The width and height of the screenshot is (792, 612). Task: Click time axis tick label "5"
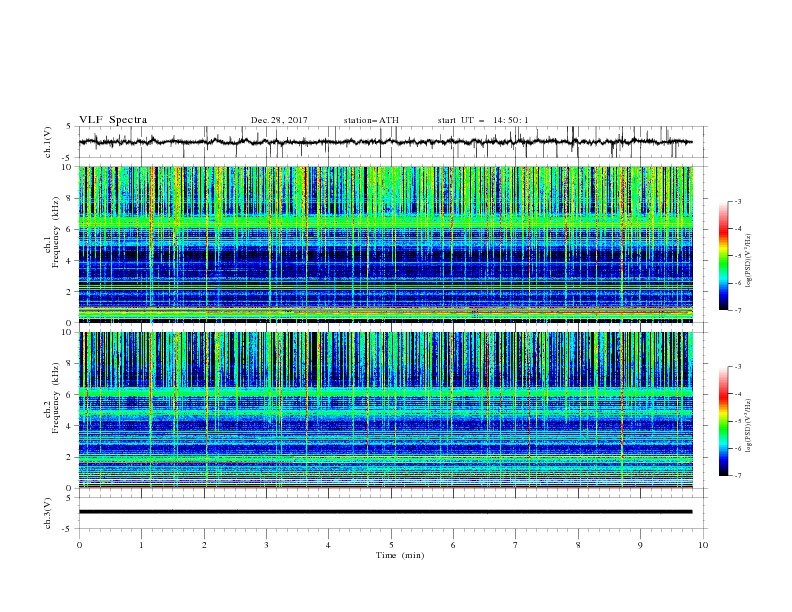[391, 546]
